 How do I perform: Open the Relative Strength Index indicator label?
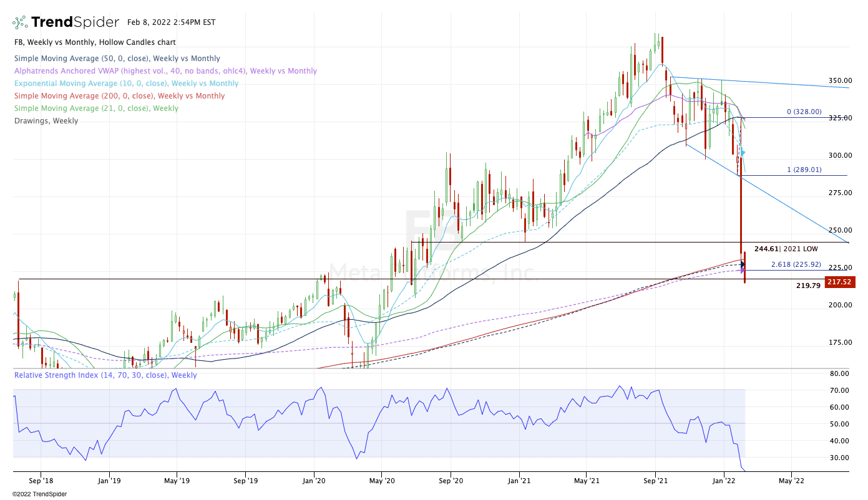pos(105,375)
